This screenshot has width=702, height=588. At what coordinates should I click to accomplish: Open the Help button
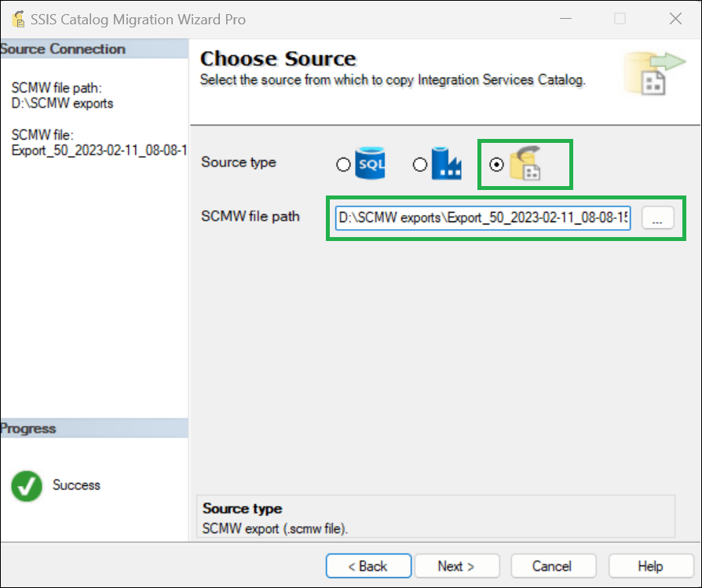click(651, 566)
